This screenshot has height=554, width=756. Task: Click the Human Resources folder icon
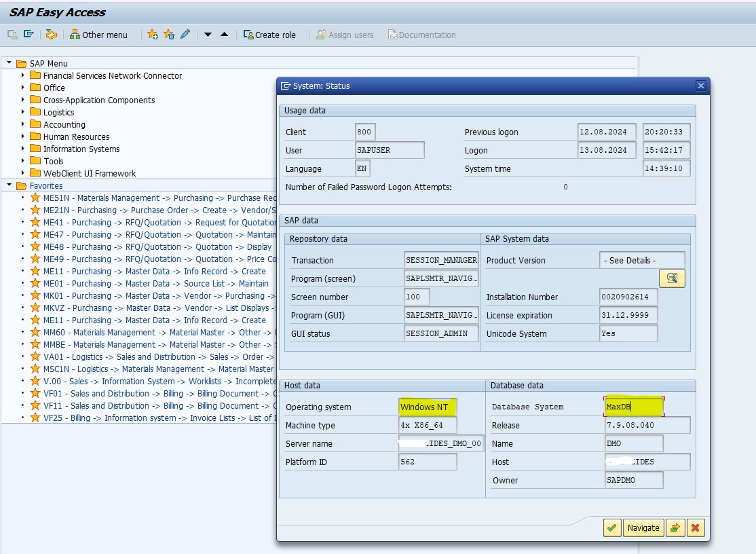coord(35,136)
